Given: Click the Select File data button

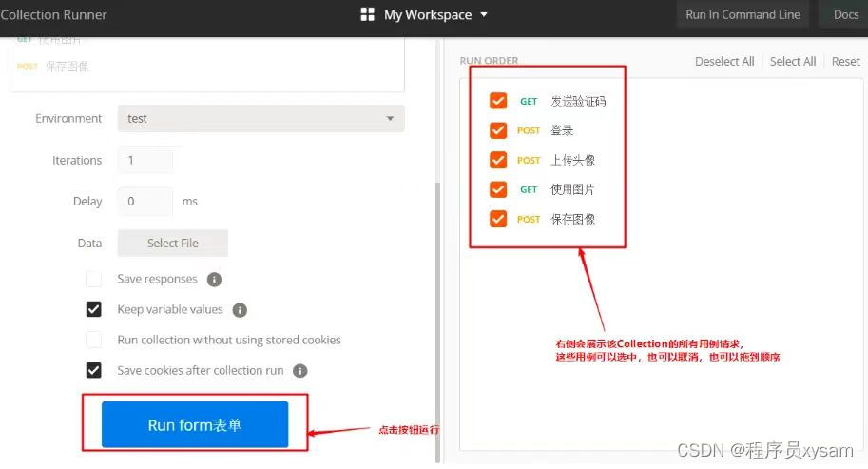Looking at the screenshot, I should (173, 244).
